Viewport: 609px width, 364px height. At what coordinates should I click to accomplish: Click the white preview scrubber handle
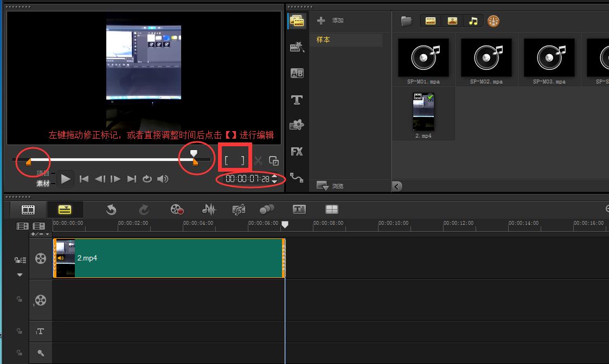[194, 153]
